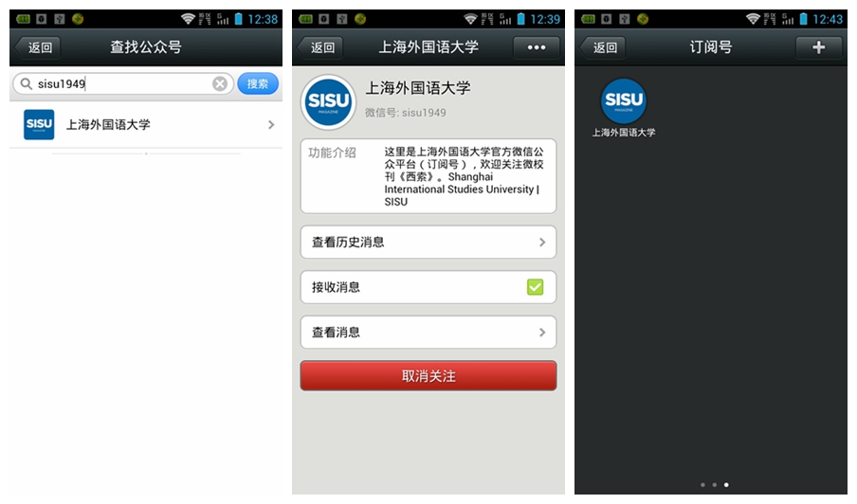This screenshot has height=504, width=857.
Task: Select the third page indicator dot
Action: point(726,485)
